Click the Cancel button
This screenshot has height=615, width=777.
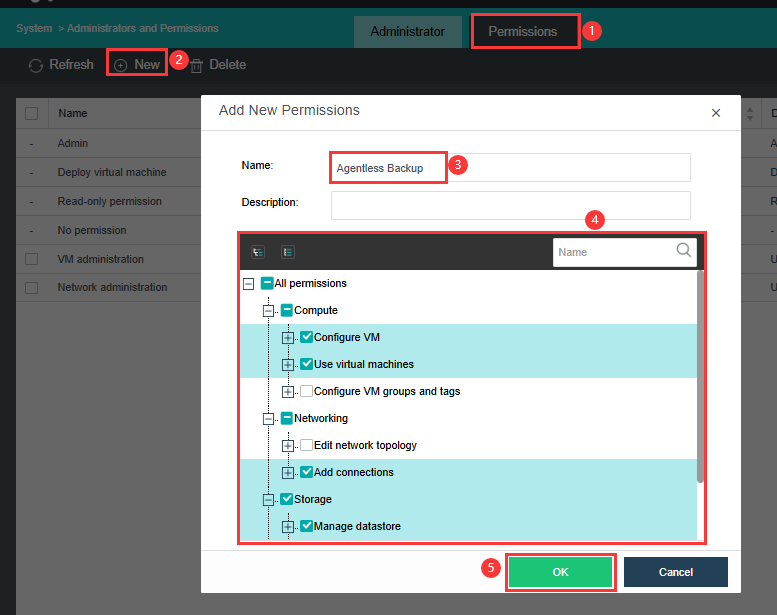676,572
